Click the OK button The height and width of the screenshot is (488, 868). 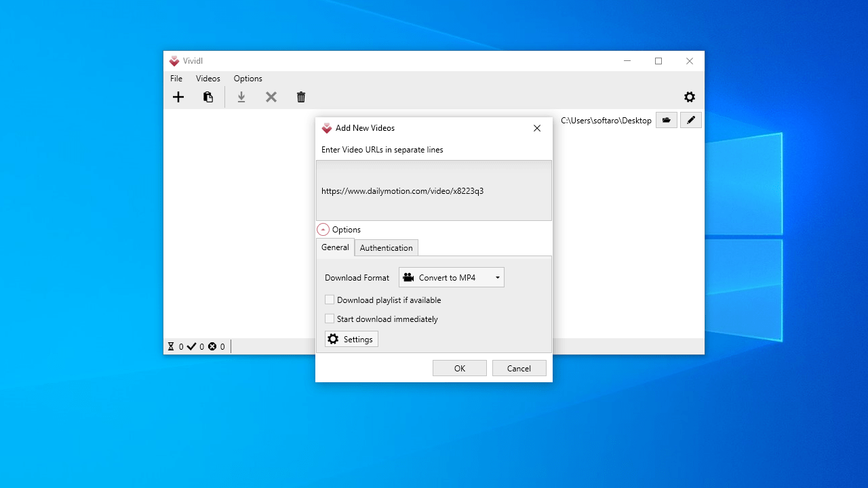460,368
